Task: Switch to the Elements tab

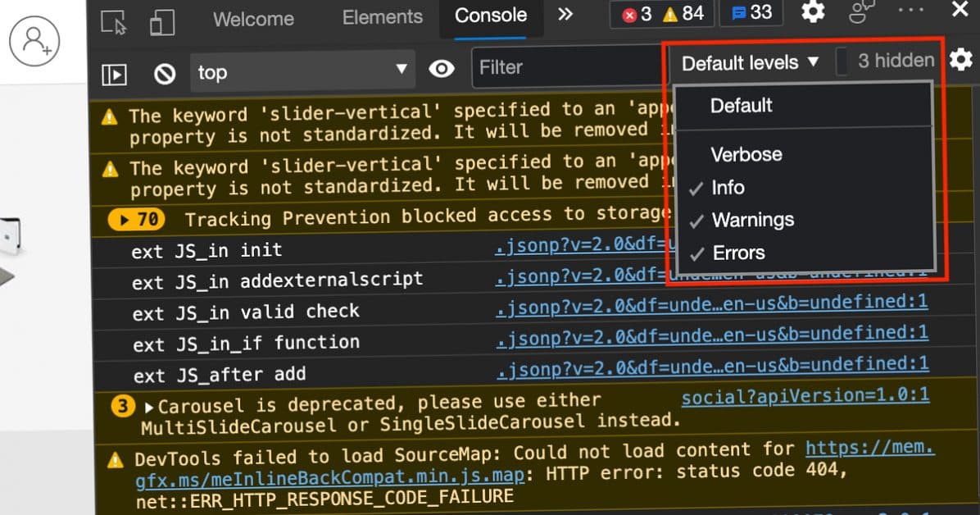Action: coord(382,17)
